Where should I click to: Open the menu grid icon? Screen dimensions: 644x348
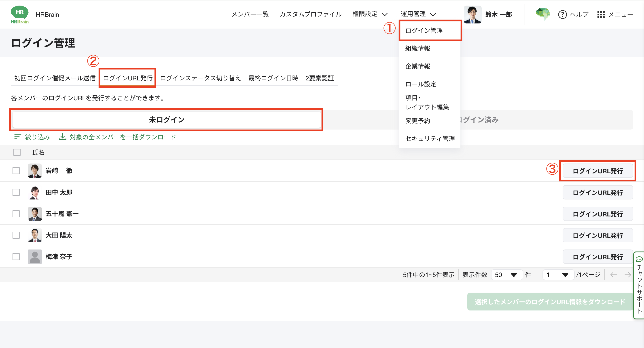[601, 15]
